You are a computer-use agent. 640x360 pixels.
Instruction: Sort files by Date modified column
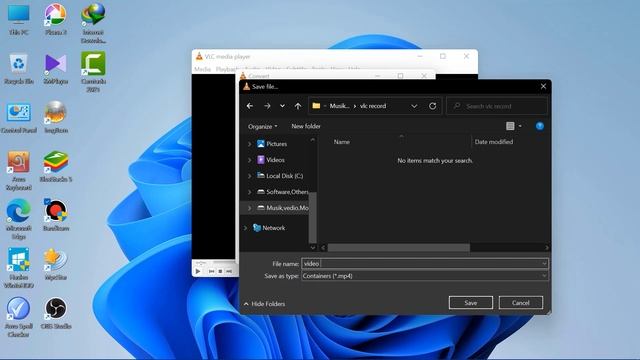494,142
